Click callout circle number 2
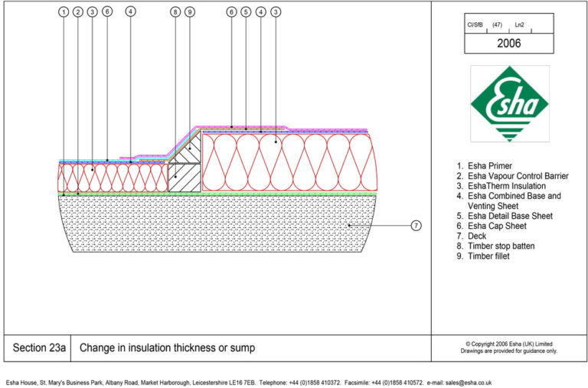 [x=78, y=12]
